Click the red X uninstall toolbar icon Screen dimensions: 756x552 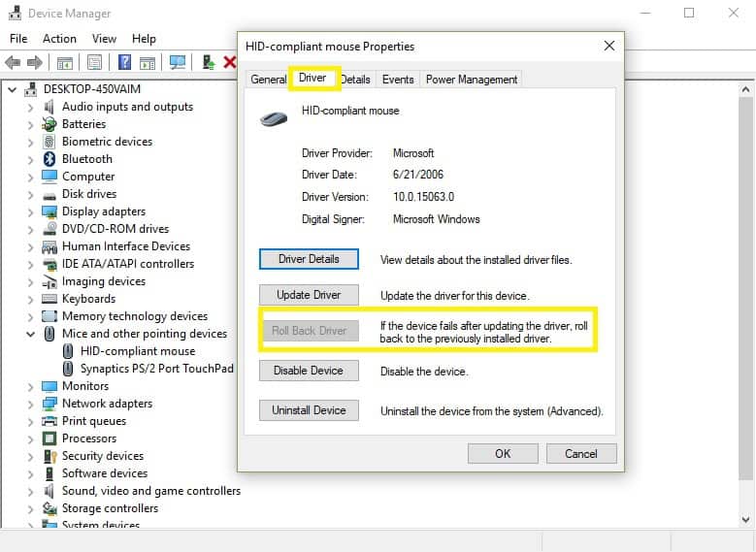click(230, 62)
